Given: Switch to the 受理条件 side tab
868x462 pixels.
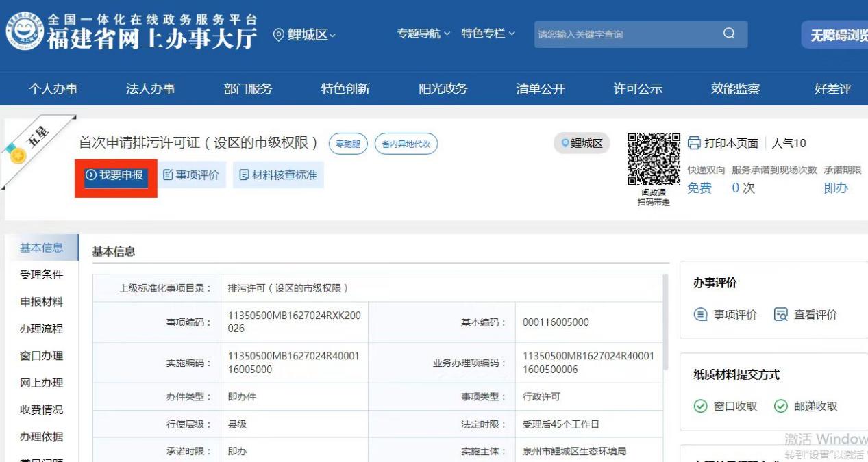Looking at the screenshot, I should coord(41,274).
